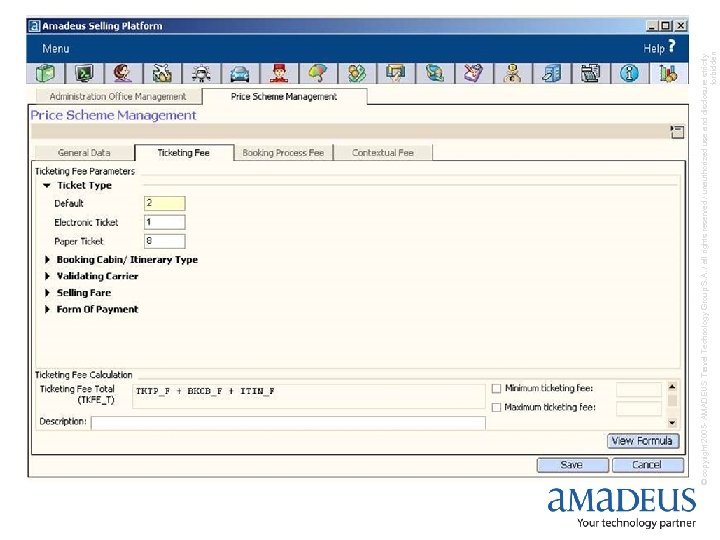Collapse the Ticket Type section

(46, 186)
